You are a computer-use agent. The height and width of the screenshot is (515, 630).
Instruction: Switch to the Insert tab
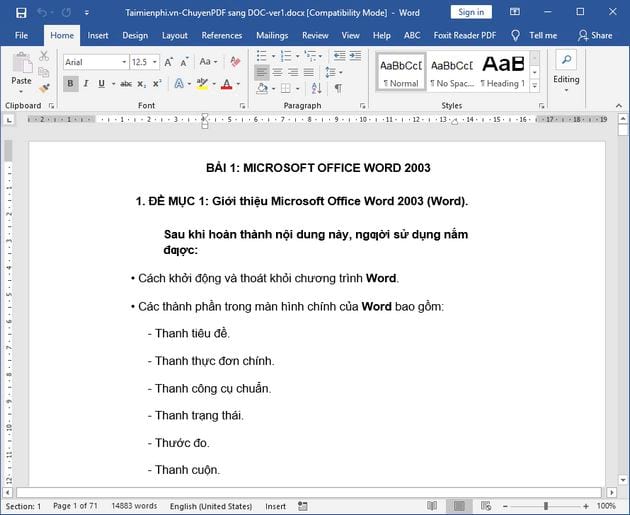[x=98, y=36]
